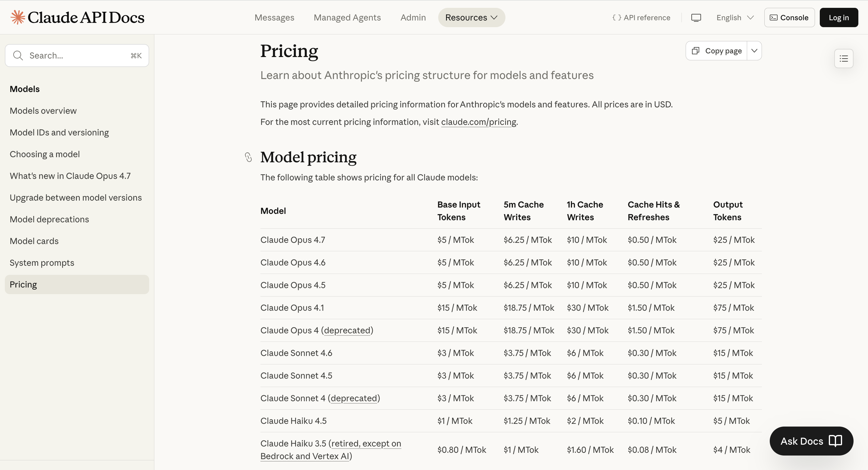This screenshot has width=868, height=470.
Task: Click deprecated link for Claude Opus 4
Action: coord(347,330)
